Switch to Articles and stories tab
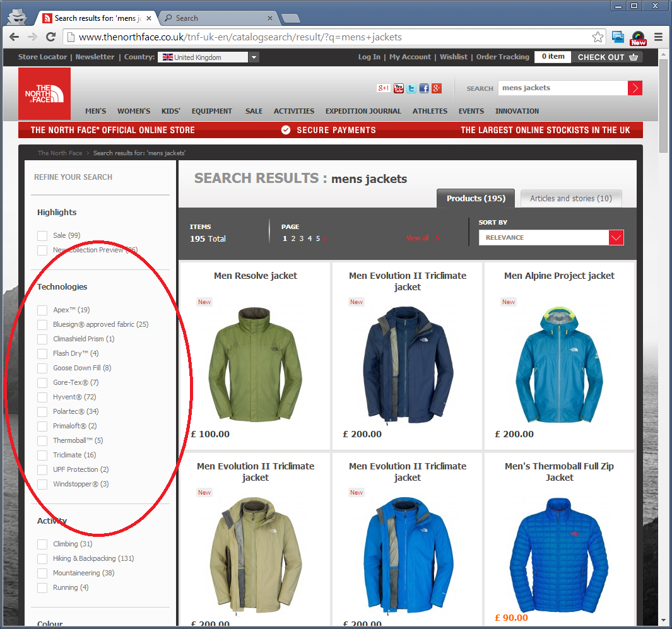Viewport: 672px width, 629px height. 570,198
